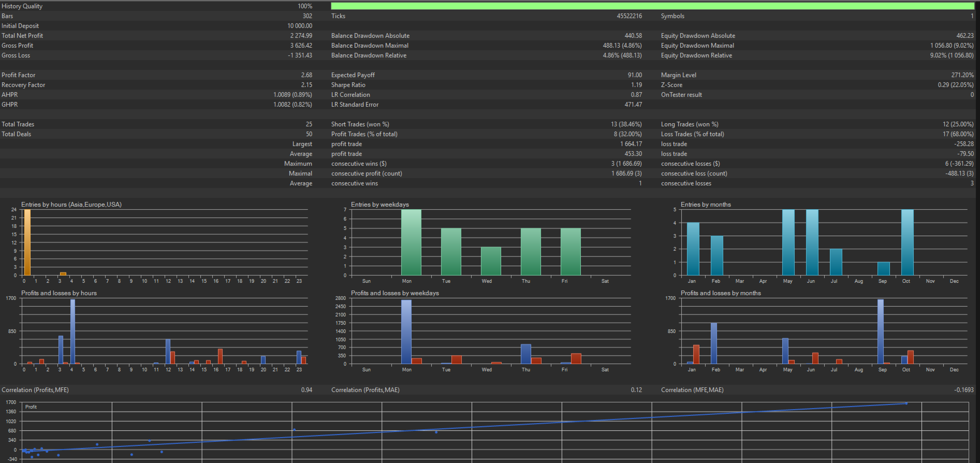Select the blue Monday profit bar by weekdays
The height and width of the screenshot is (463, 980).
pos(406,331)
